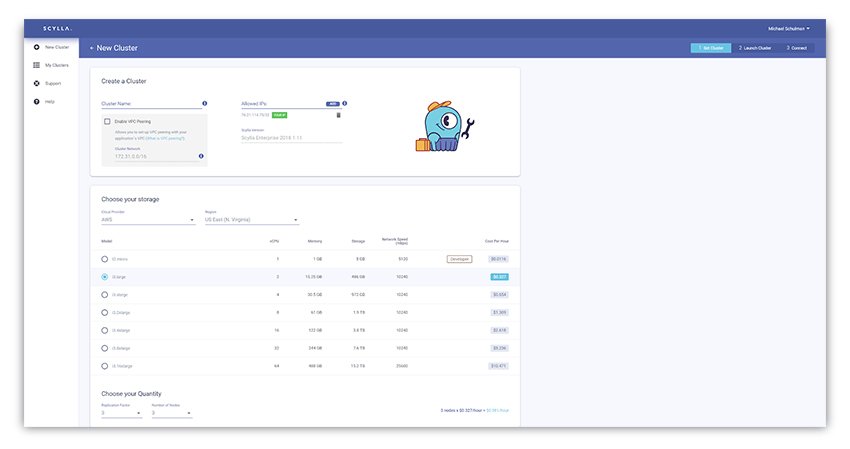Click the New Cluster plus icon in sidebar

tap(37, 47)
